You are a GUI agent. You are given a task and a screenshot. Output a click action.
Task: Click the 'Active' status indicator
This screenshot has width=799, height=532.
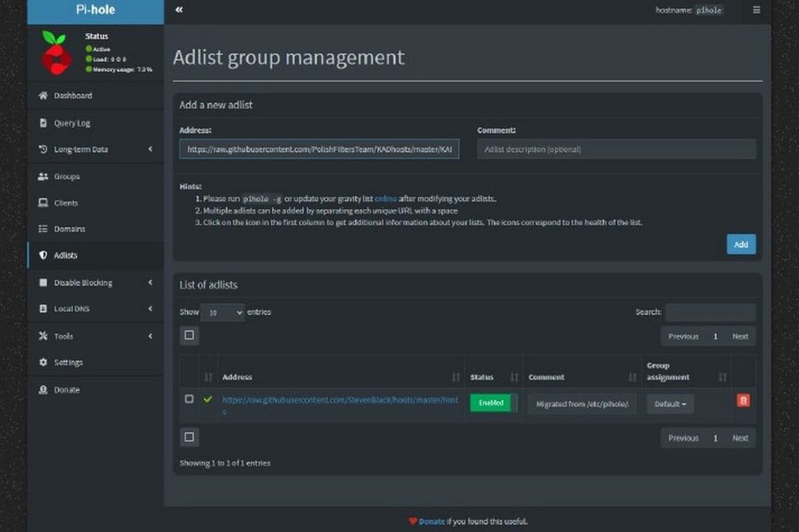[98, 49]
